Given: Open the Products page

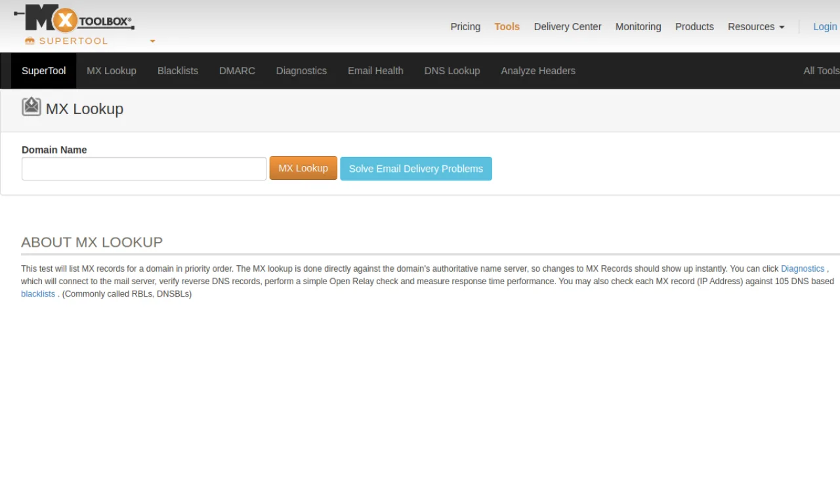Looking at the screenshot, I should (694, 27).
